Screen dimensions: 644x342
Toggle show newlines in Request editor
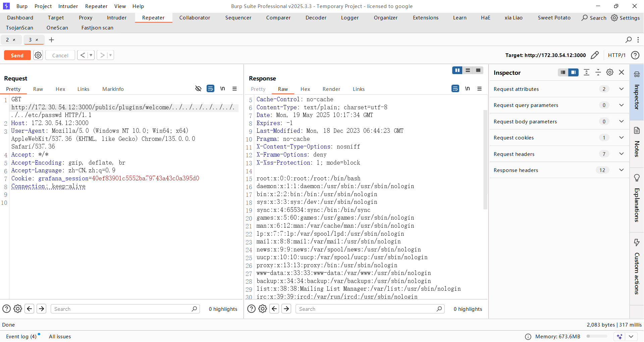tap(222, 89)
